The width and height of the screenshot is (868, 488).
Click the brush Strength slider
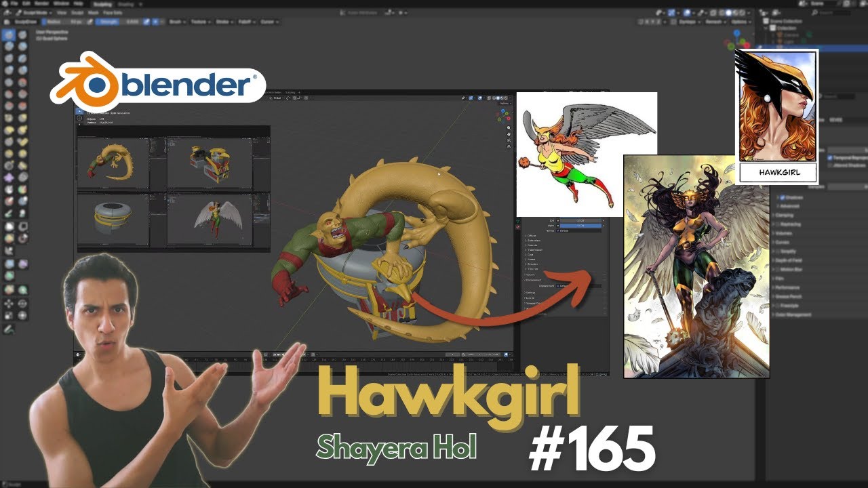click(117, 22)
